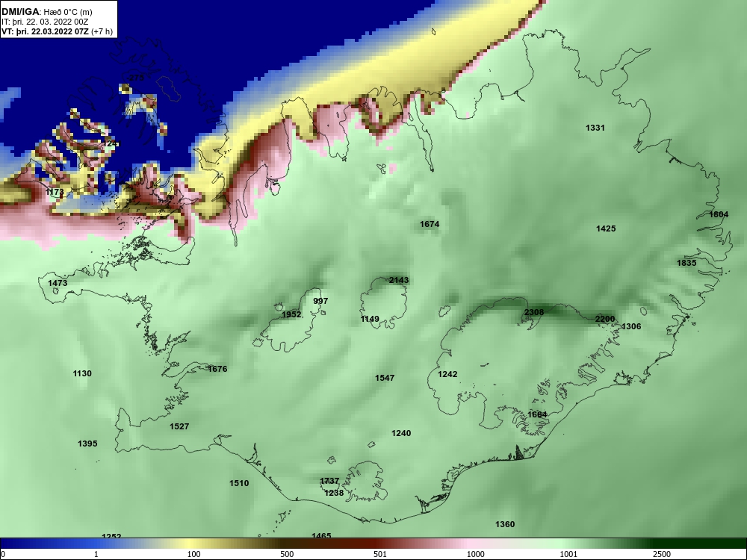Click the 1360 offshore value

click(505, 524)
